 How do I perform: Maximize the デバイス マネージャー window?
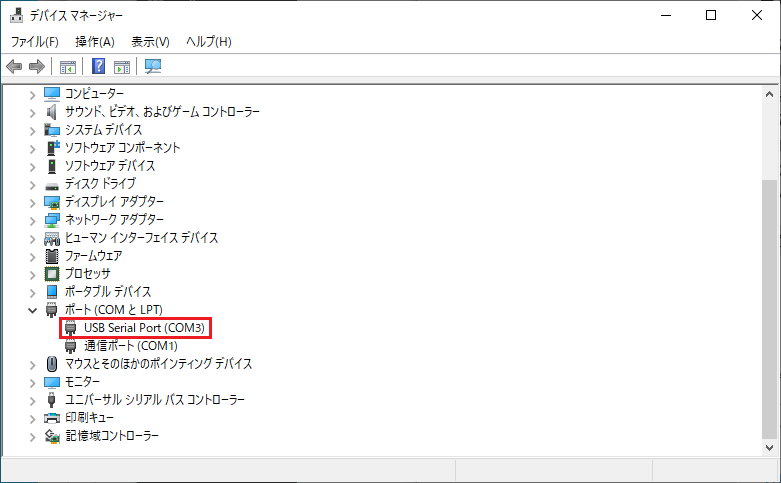click(711, 15)
